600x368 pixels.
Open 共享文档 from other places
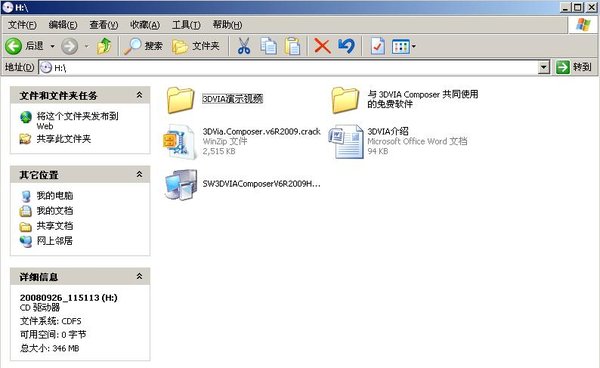click(x=55, y=226)
